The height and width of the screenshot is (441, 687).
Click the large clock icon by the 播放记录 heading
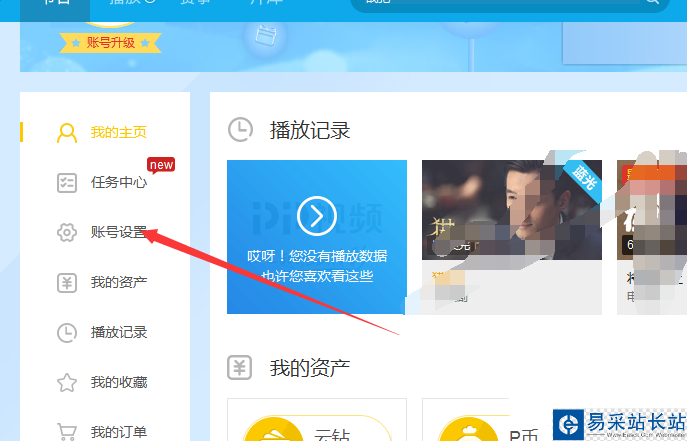click(241, 130)
